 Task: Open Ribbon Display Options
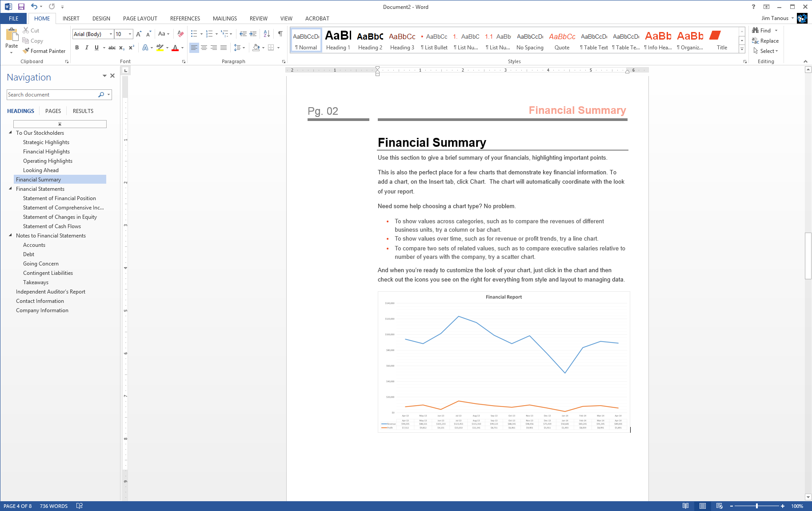click(766, 7)
